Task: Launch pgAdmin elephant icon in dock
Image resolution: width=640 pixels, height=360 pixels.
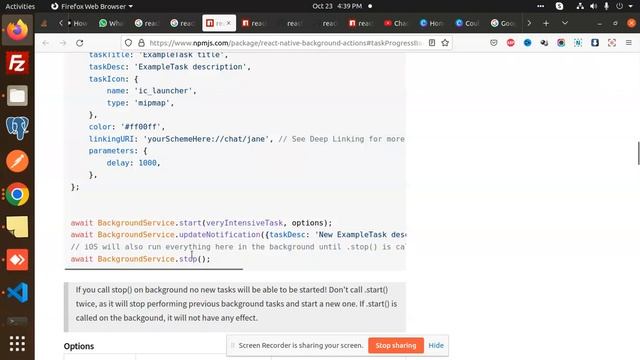Action: tap(17, 128)
